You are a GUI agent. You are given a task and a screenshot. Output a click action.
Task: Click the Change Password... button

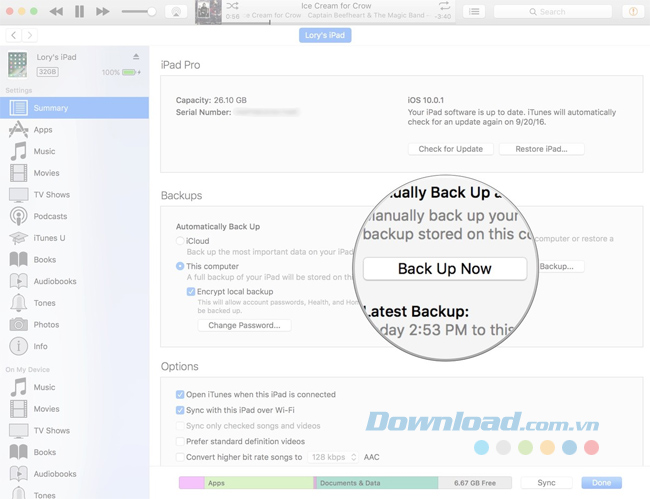coord(244,325)
